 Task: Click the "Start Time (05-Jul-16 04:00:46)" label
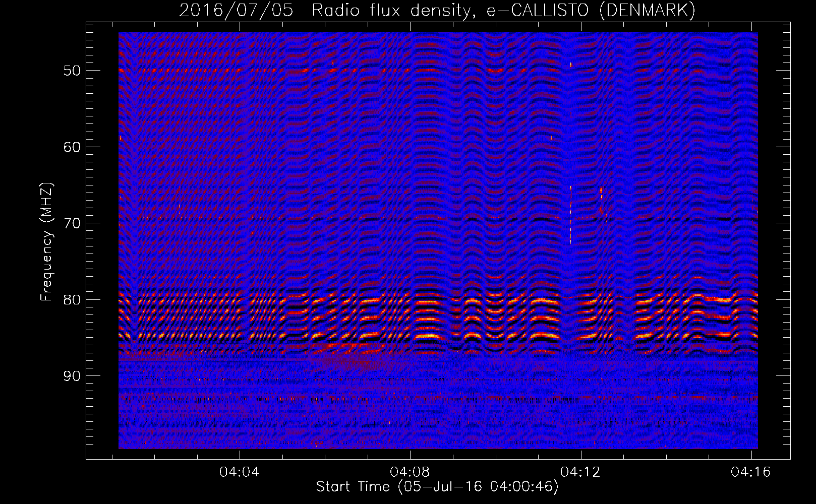437,487
